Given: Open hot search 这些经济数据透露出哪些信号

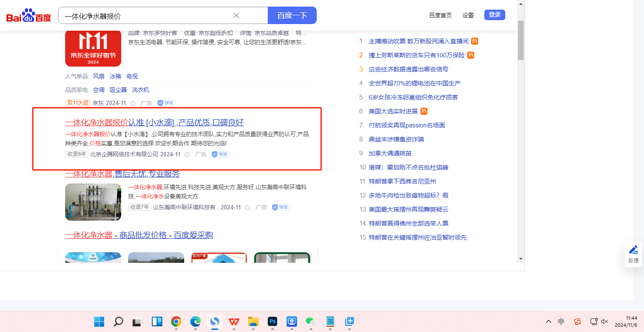Looking at the screenshot, I should (409, 69).
